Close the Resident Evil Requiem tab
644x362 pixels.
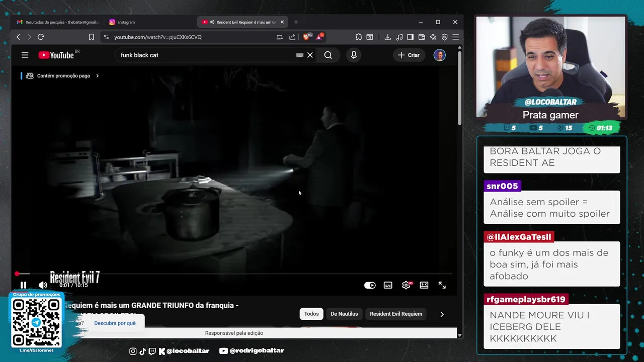[282, 22]
